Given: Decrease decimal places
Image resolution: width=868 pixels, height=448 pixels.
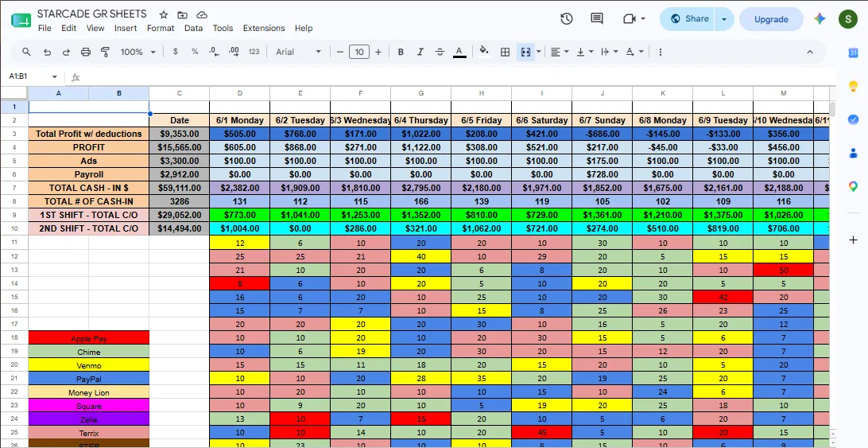Looking at the screenshot, I should (215, 52).
